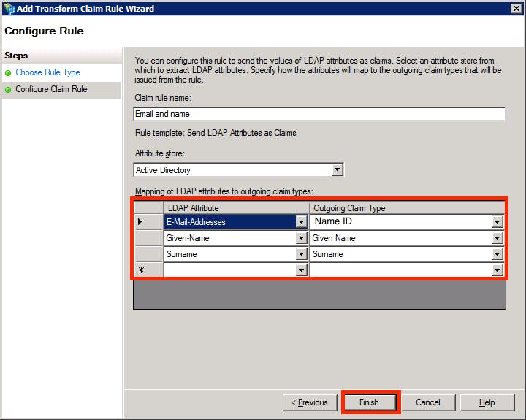Expand the Name ID claim type dropdown

[498, 222]
